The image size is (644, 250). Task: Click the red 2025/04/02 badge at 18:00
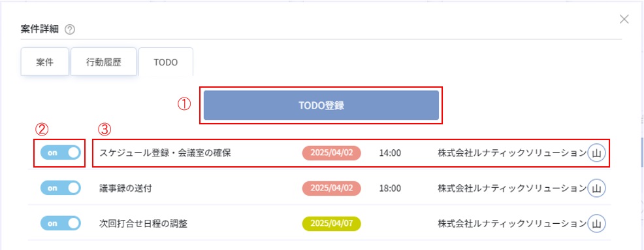click(x=331, y=188)
